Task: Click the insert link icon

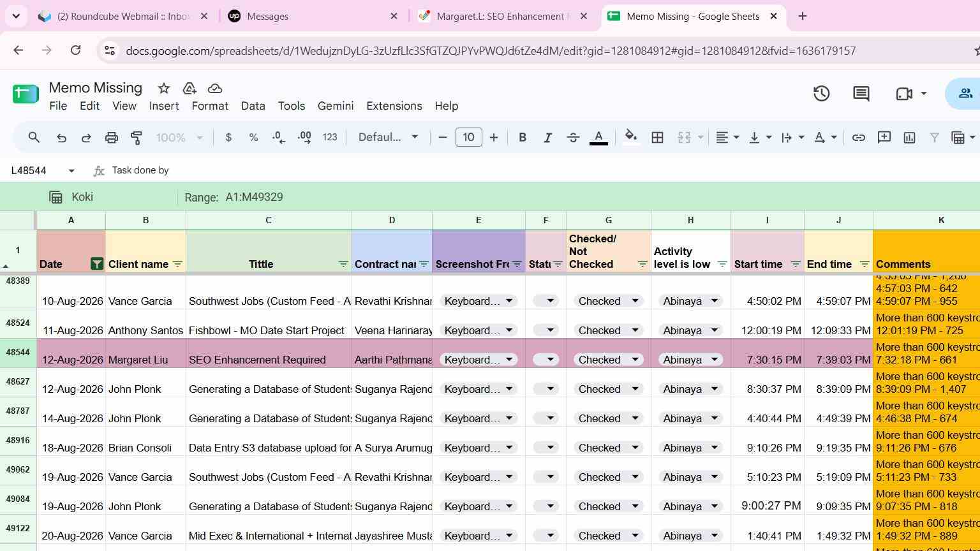Action: (859, 137)
